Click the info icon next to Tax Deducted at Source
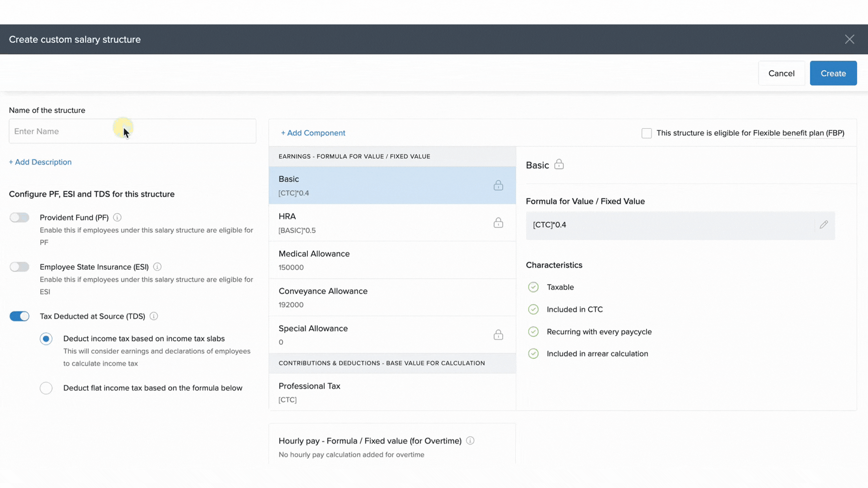868x488 pixels. click(154, 316)
